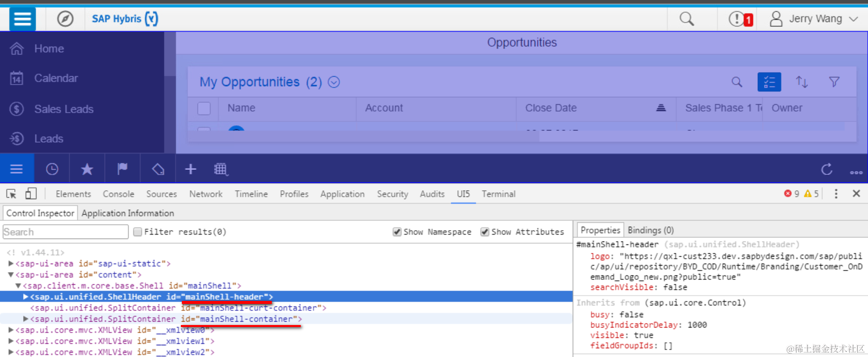
Task: Click the plus create icon
Action: coord(191,169)
